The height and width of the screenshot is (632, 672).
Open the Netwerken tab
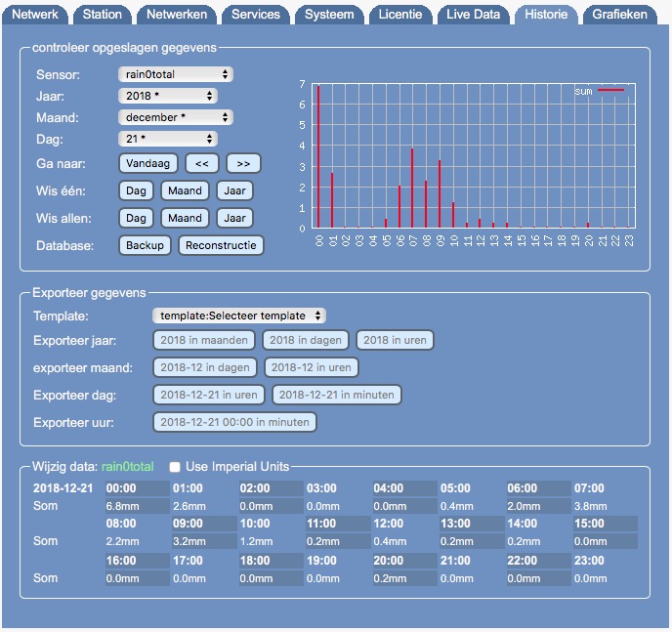click(x=177, y=15)
